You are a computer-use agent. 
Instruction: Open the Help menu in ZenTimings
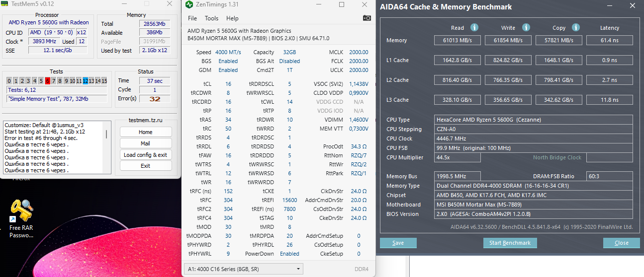coord(232,18)
